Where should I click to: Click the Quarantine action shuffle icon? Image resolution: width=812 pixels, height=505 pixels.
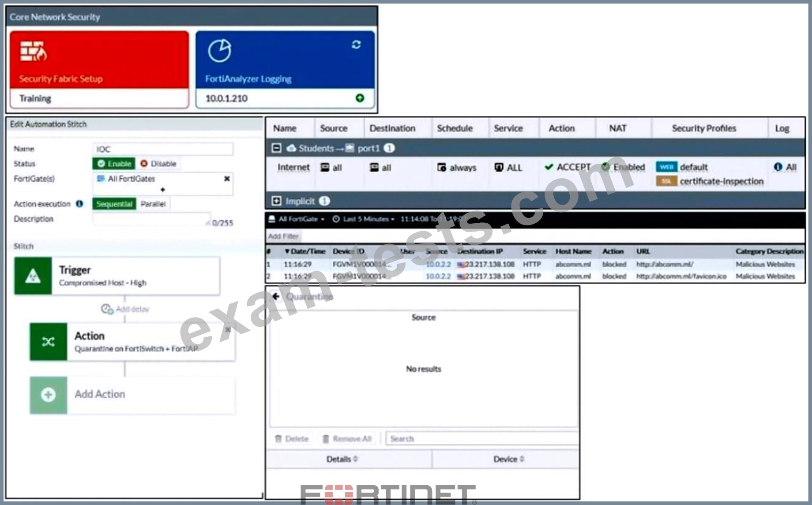(48, 342)
